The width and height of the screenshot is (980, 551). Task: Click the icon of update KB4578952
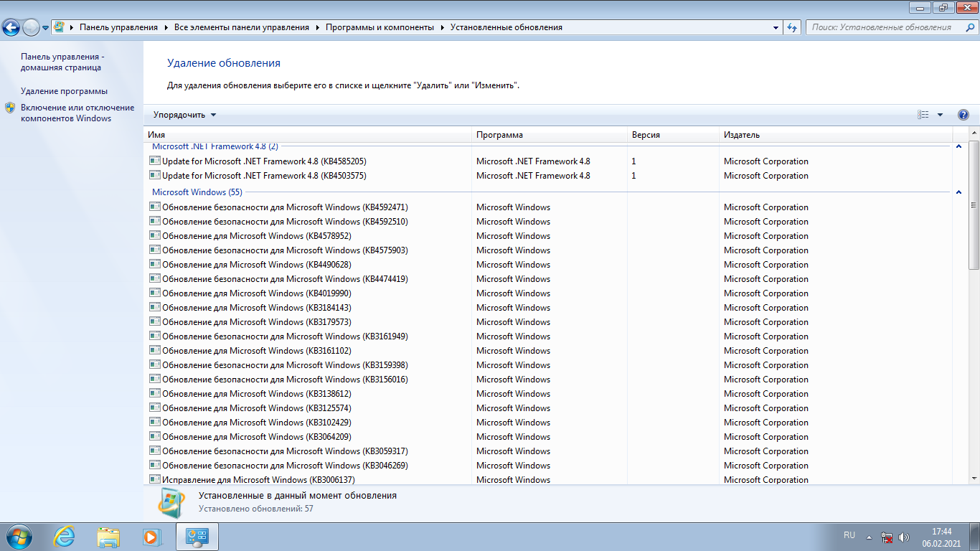point(154,235)
